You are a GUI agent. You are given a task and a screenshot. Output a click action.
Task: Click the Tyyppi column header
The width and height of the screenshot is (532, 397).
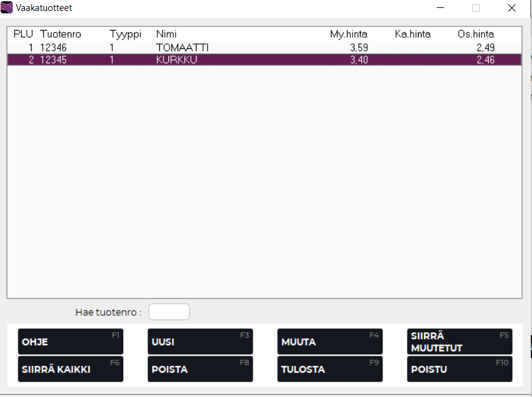(x=125, y=34)
